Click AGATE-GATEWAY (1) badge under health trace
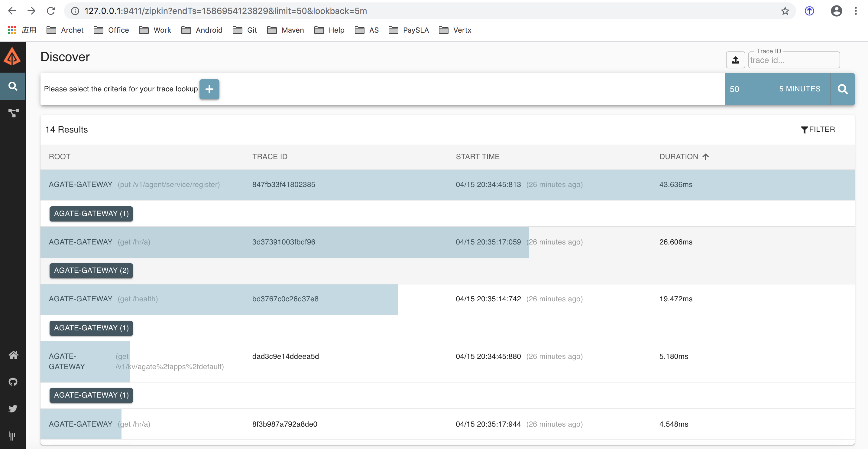Screen dimensions: 868x449 click(91, 328)
